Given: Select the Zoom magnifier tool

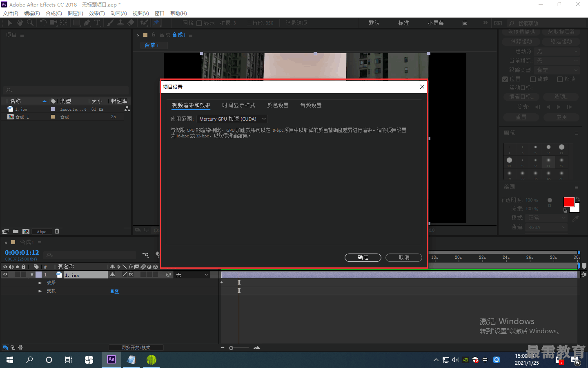Looking at the screenshot, I should click(30, 23).
